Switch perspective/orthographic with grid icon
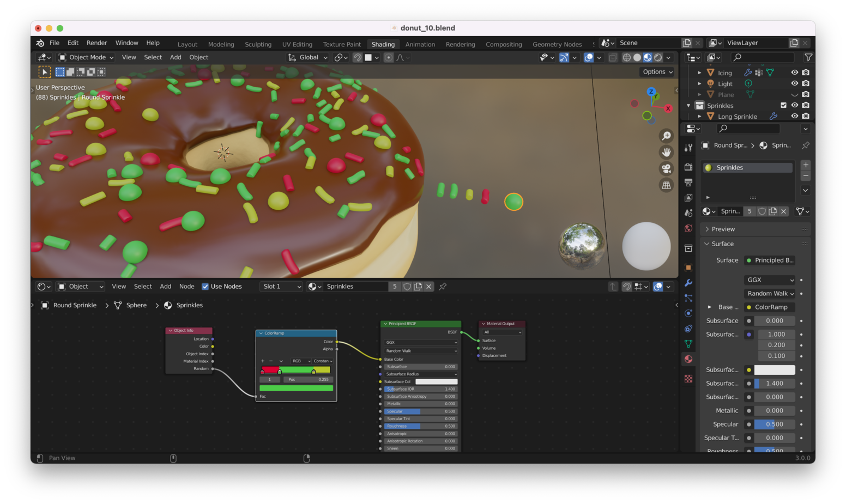 click(x=666, y=185)
